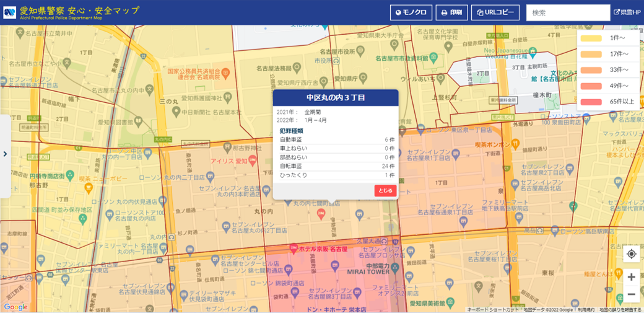The height and width of the screenshot is (313, 644).
Task: Click the 市役所 subway station icon
Action: point(336,60)
